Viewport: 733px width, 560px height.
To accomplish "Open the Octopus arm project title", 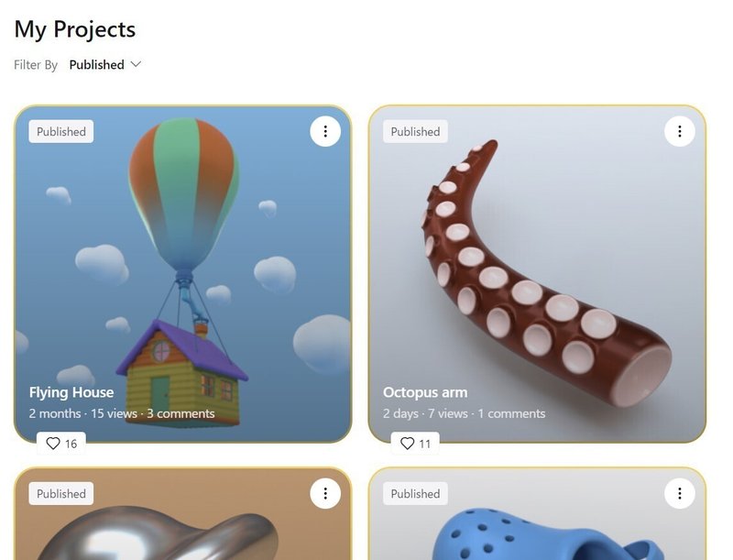I will pyautogui.click(x=425, y=392).
